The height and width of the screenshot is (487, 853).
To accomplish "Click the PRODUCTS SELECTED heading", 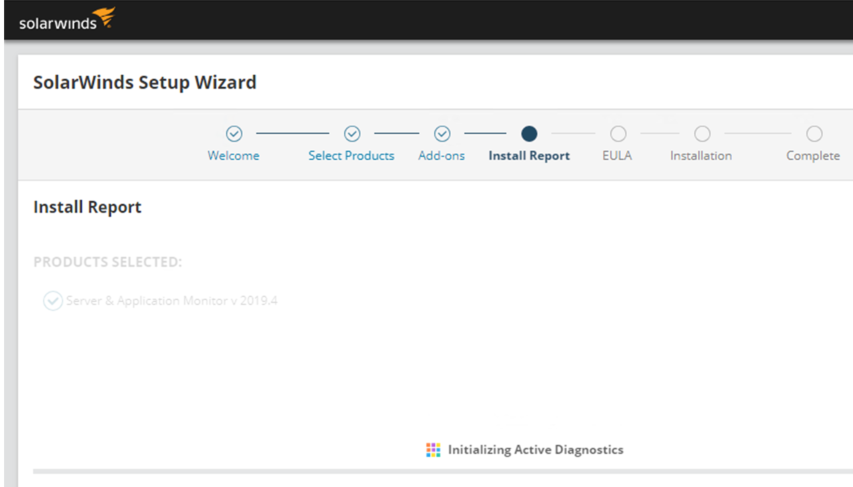I will (108, 262).
